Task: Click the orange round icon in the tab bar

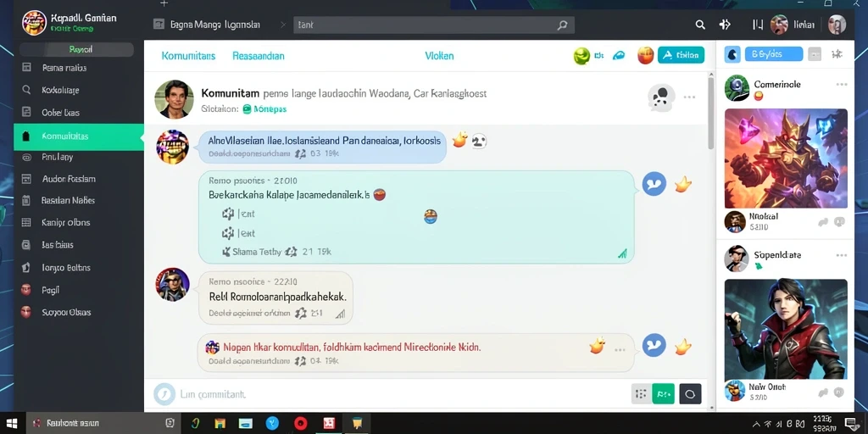Action: click(645, 55)
